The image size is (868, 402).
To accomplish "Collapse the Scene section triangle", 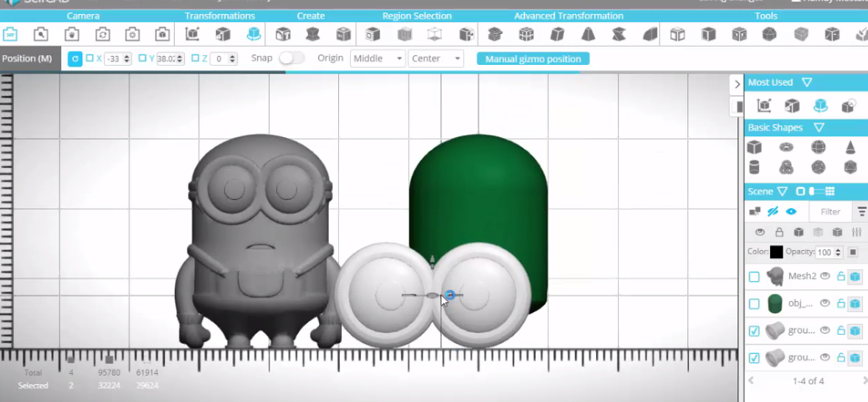I will point(783,191).
